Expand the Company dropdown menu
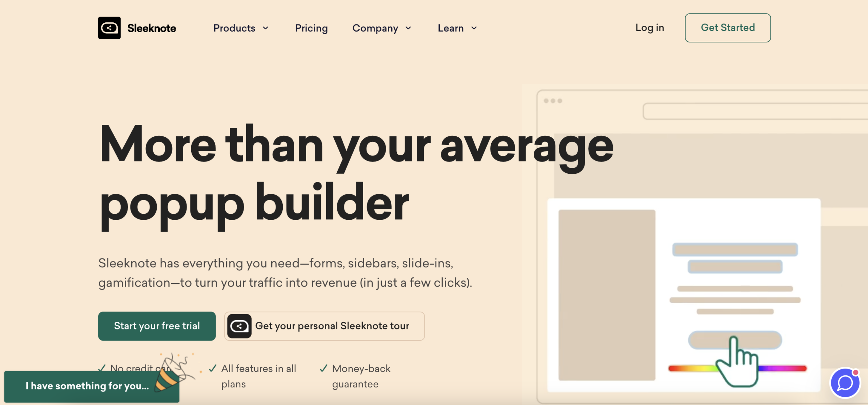 [x=383, y=27]
